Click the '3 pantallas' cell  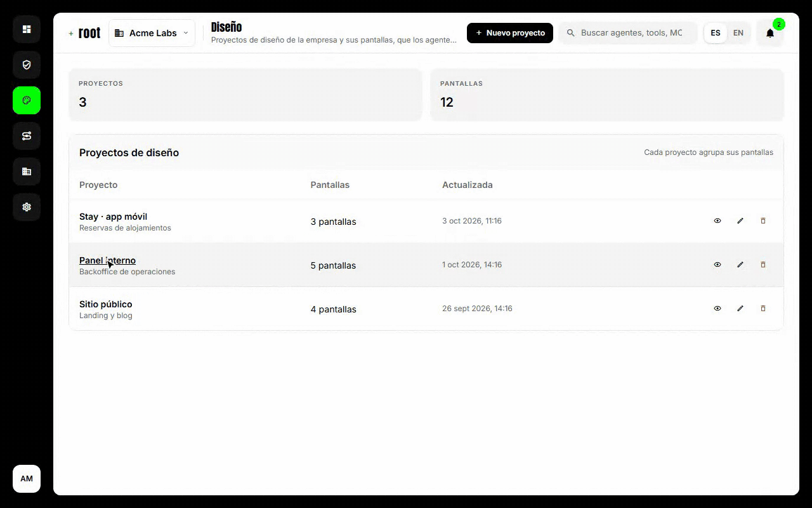(334, 222)
